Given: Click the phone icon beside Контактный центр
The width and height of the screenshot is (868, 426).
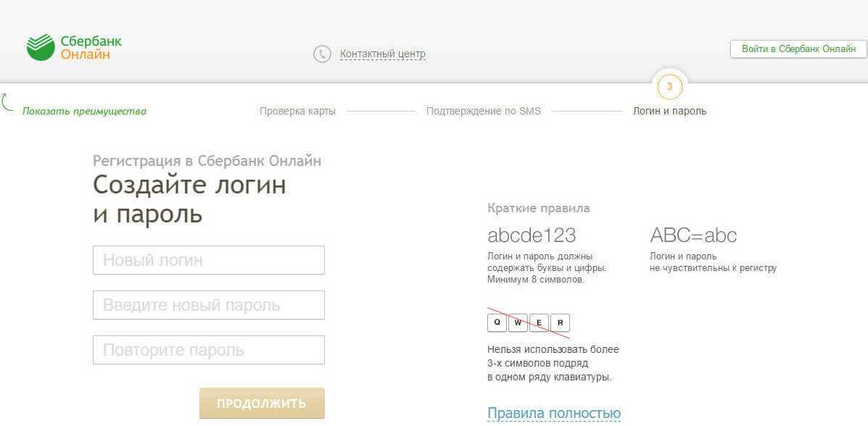Looking at the screenshot, I should pos(322,54).
